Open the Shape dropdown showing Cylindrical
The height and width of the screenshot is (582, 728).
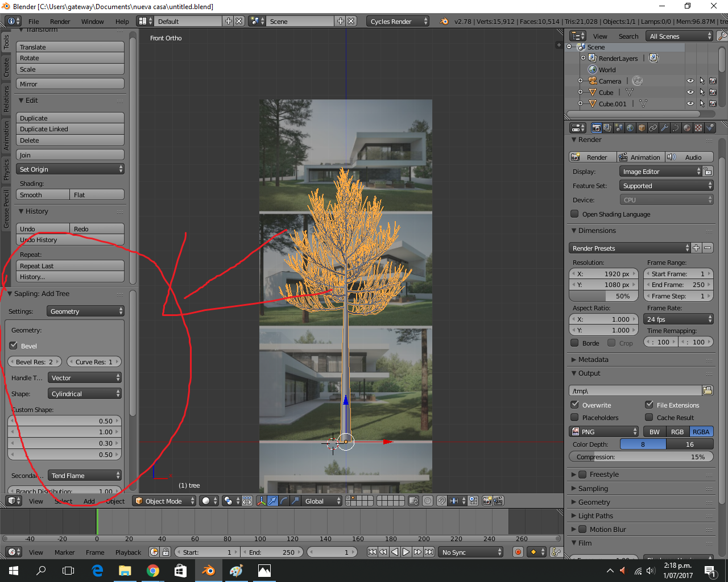tap(85, 393)
